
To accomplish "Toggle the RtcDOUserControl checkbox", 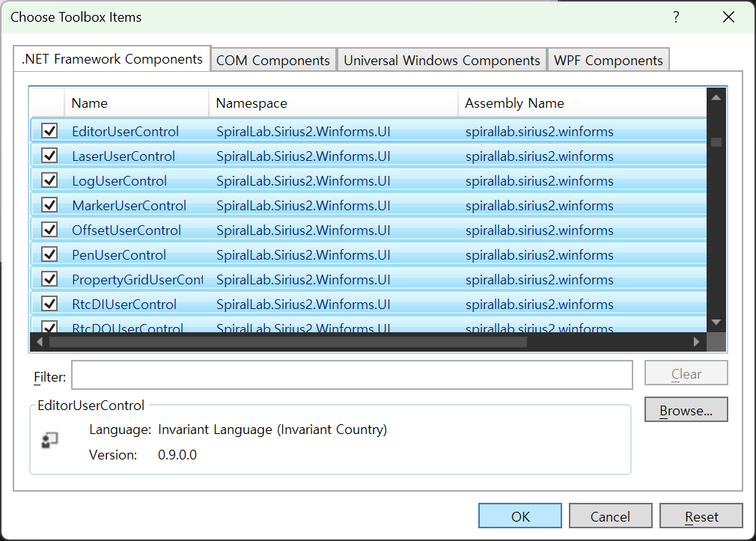I will pyautogui.click(x=49, y=327).
